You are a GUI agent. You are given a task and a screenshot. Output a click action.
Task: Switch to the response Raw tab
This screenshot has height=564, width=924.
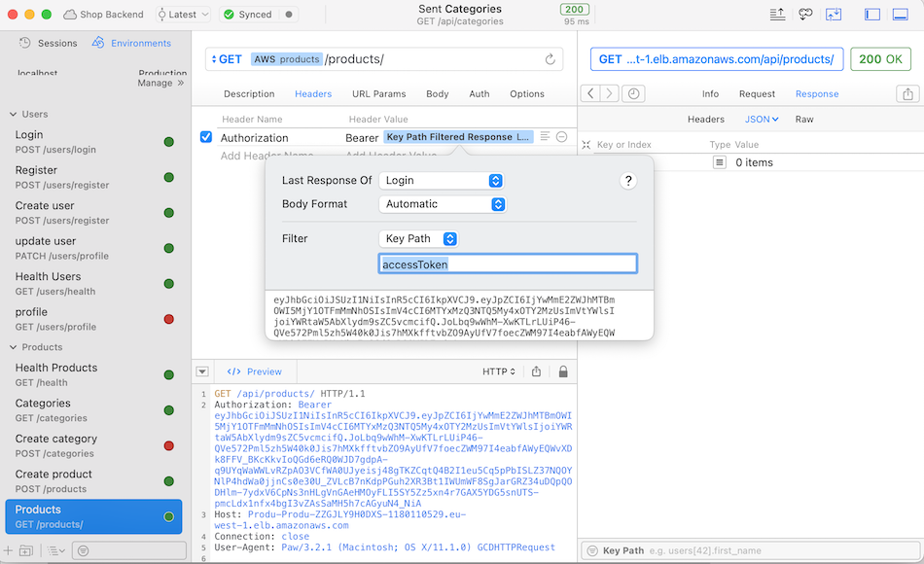(x=803, y=120)
